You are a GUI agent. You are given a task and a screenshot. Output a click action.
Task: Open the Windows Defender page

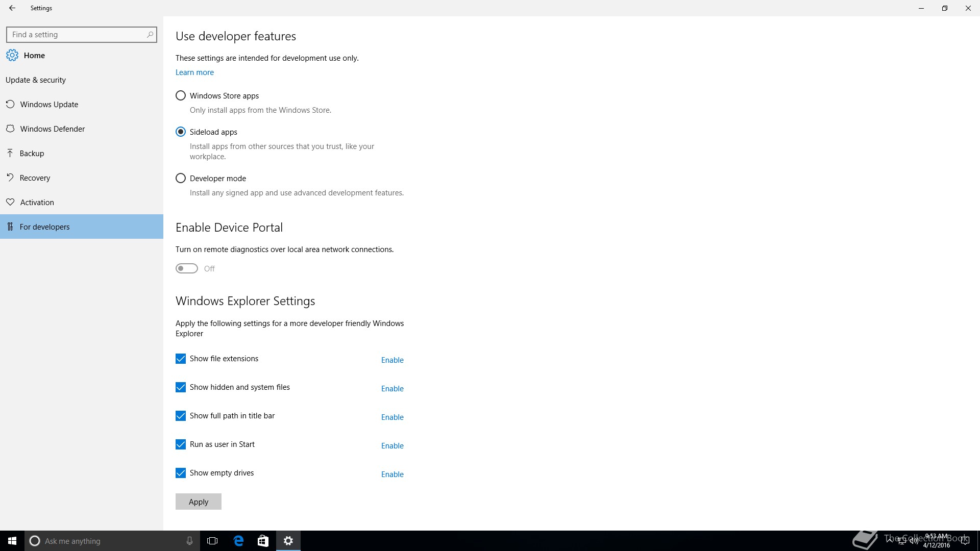click(x=82, y=129)
